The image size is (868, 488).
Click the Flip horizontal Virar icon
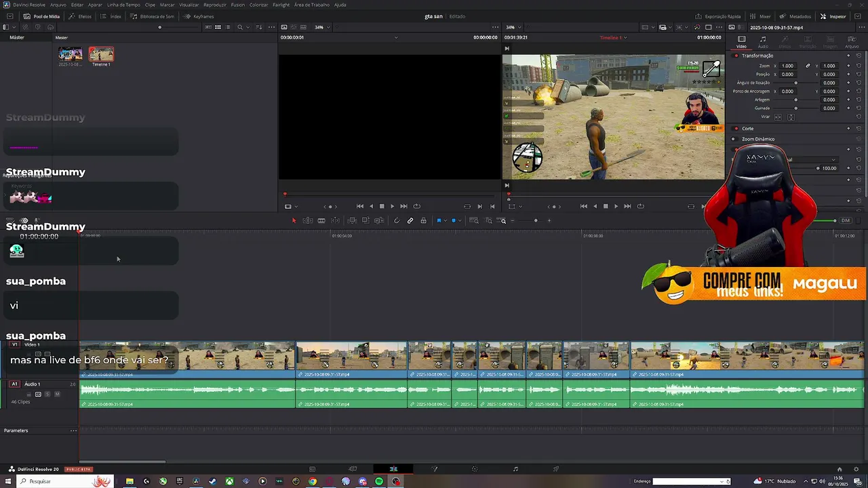tap(778, 117)
